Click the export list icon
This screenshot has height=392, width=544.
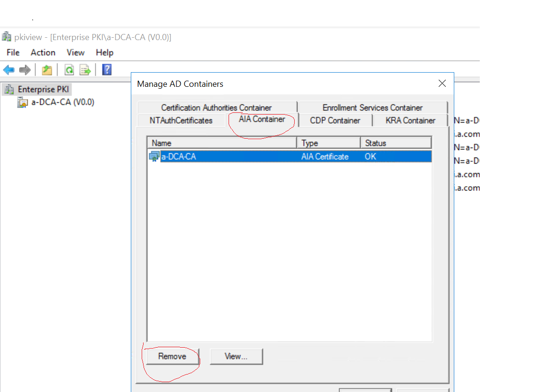coord(85,69)
